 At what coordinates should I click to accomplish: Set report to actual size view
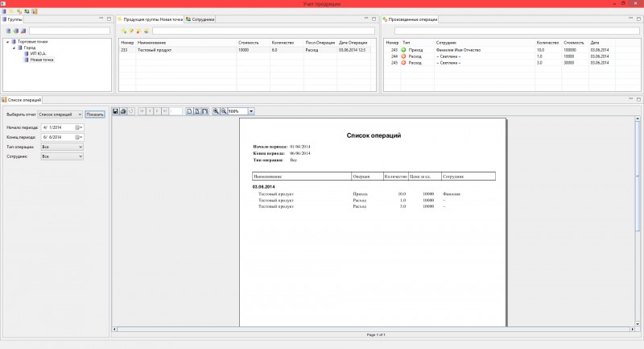(189, 111)
